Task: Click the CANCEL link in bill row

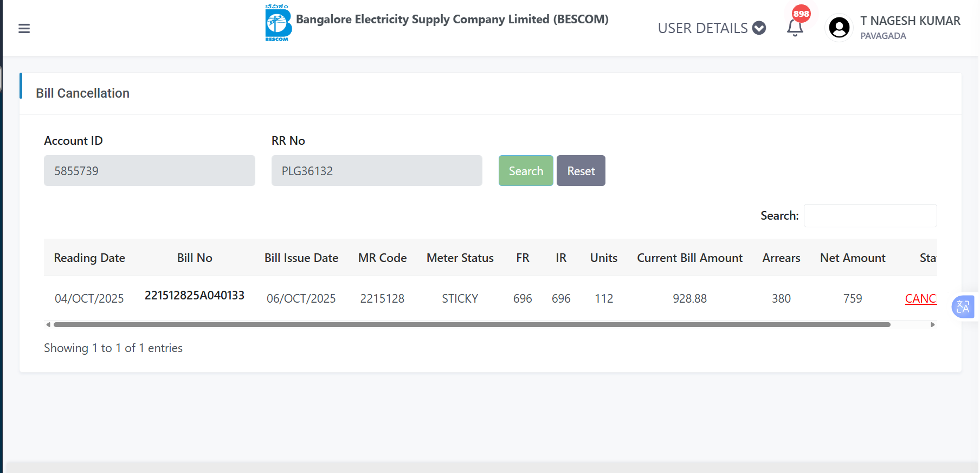Action: [x=920, y=298]
